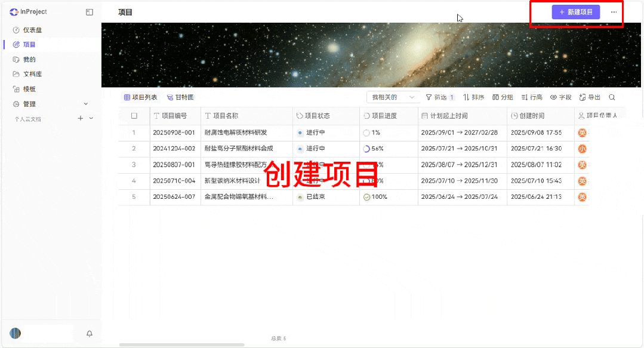
Task: Click created time 2025/09/08 17:55
Action: (536, 133)
